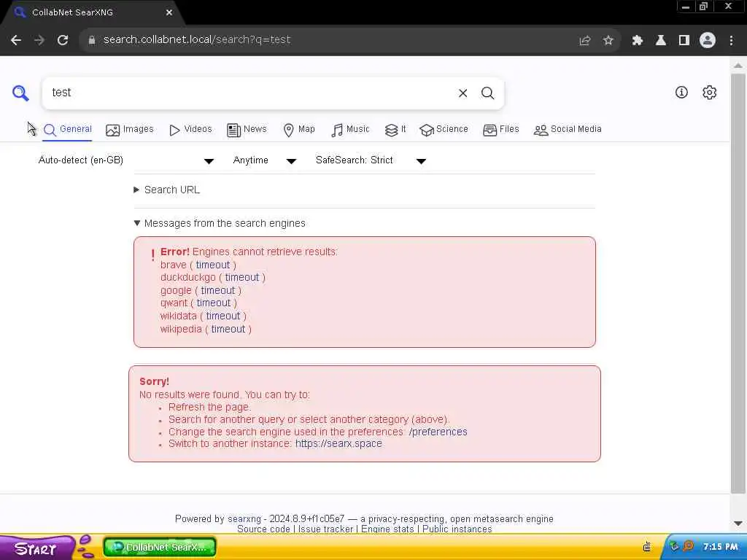This screenshot has height=560, width=747.
Task: Open the timeout link next to duckduckgo
Action: pyautogui.click(x=242, y=277)
